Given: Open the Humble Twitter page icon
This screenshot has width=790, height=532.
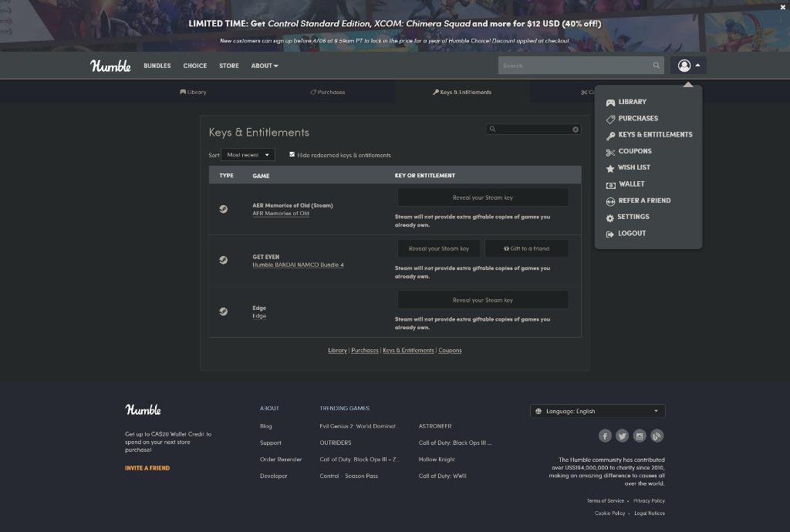Looking at the screenshot, I should click(623, 436).
